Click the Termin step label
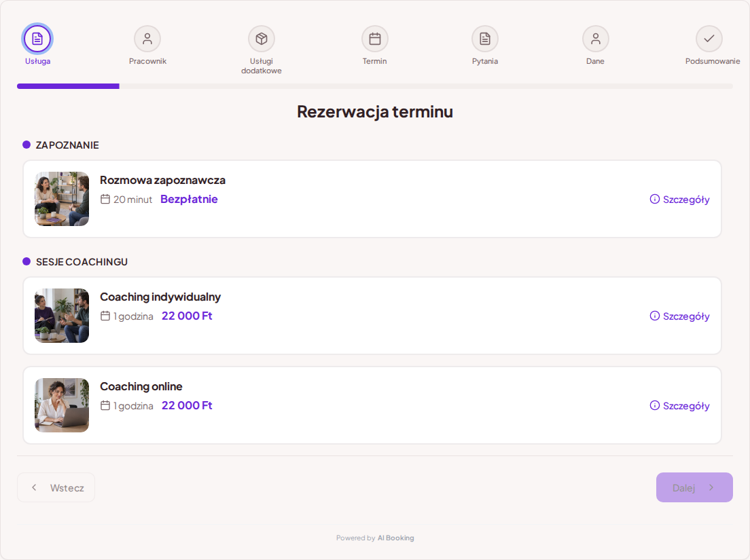Image resolution: width=750 pixels, height=560 pixels. point(374,61)
